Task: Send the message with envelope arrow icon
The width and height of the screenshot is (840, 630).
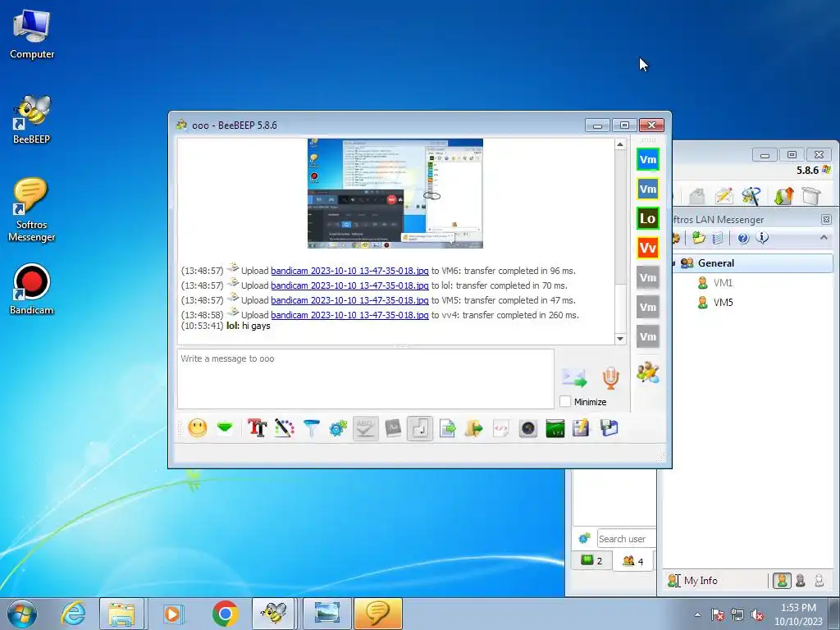Action: coord(574,378)
